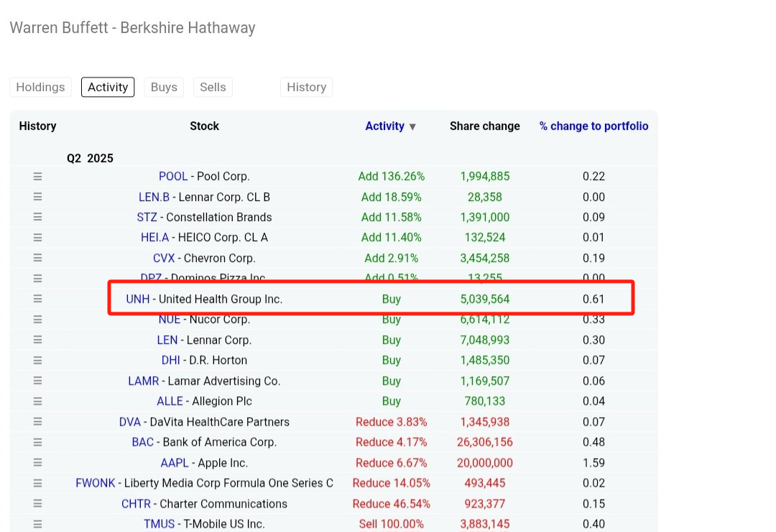Select the Activity tab
This screenshot has width=776, height=532.
tap(108, 87)
